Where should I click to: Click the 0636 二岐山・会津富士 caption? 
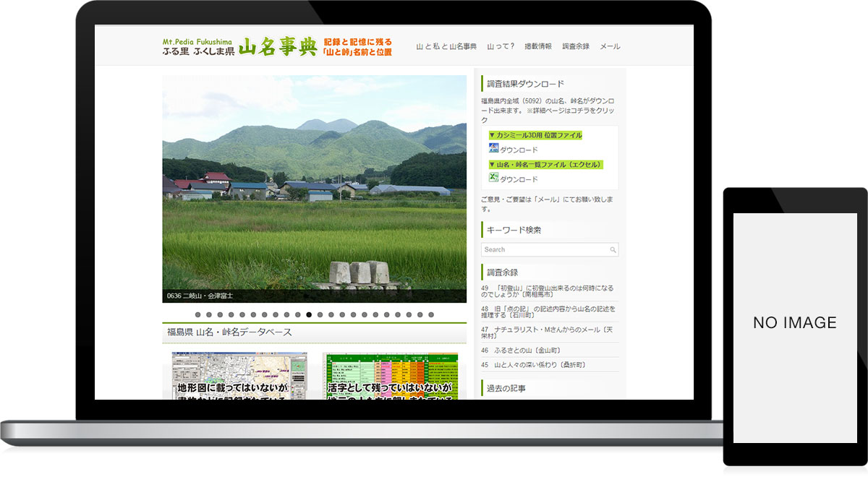pyautogui.click(x=200, y=296)
